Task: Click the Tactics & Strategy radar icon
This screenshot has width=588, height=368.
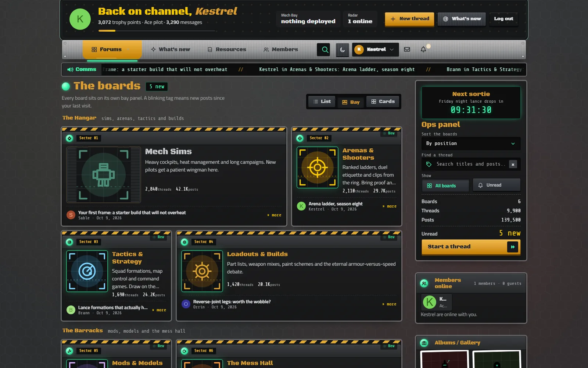Action: click(x=87, y=271)
